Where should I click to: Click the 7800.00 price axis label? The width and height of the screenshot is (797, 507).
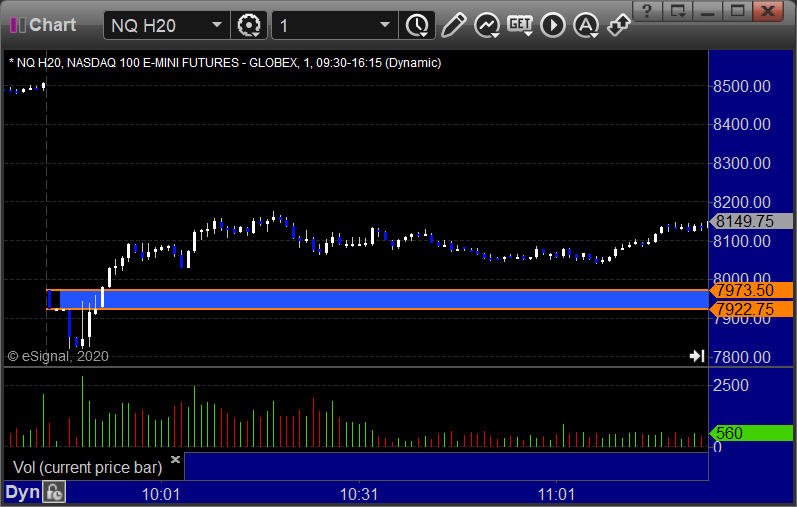coord(742,357)
